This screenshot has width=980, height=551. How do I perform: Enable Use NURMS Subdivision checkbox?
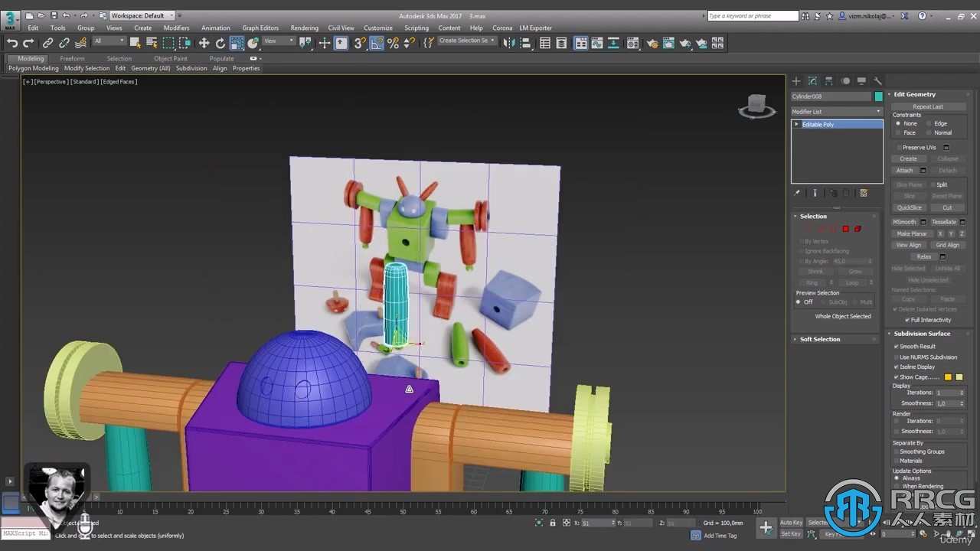pyautogui.click(x=897, y=357)
